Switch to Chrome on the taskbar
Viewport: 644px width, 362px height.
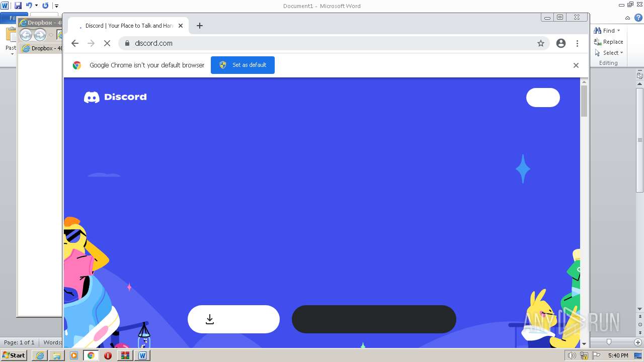(91, 355)
